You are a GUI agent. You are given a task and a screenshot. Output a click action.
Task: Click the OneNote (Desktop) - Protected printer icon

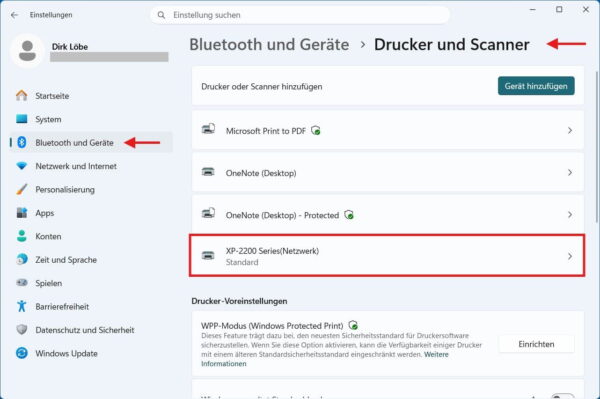click(208, 213)
